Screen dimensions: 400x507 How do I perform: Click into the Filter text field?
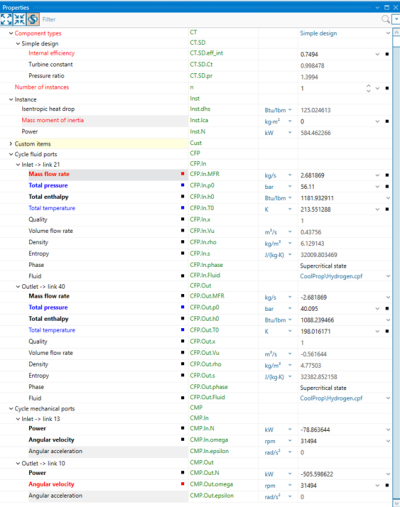pos(210,19)
